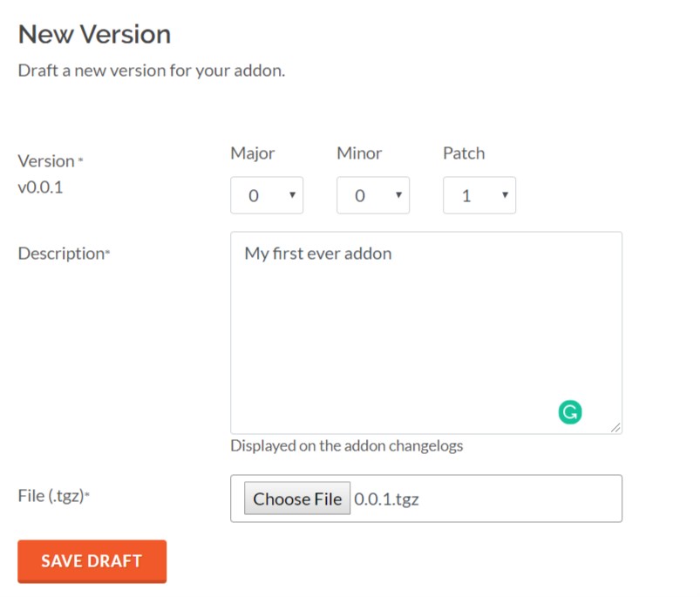Click the arrow on the Patch select box

tap(505, 194)
